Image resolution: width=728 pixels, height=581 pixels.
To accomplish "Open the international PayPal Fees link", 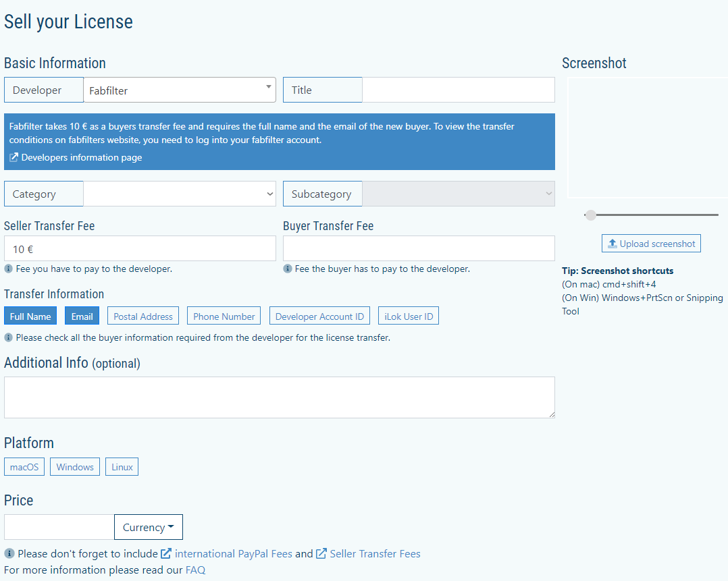I will (x=234, y=553).
